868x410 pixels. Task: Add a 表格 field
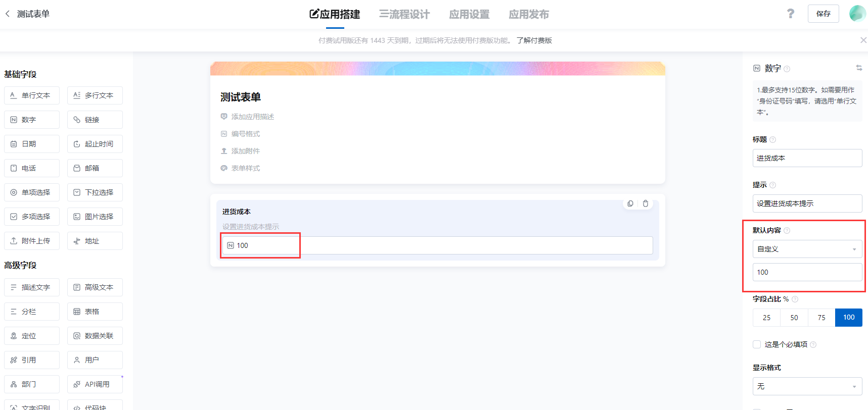coord(95,312)
